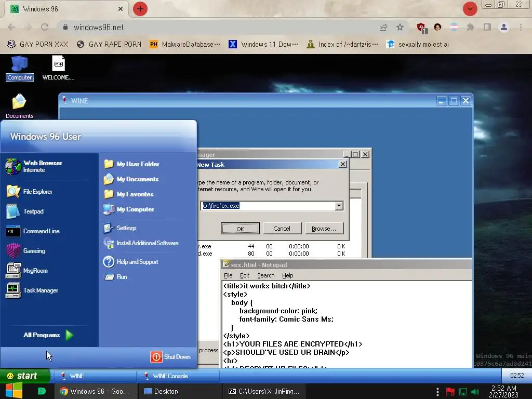This screenshot has width=532, height=399.
Task: Show hidden tray icons overflow
Action: pyautogui.click(x=437, y=392)
